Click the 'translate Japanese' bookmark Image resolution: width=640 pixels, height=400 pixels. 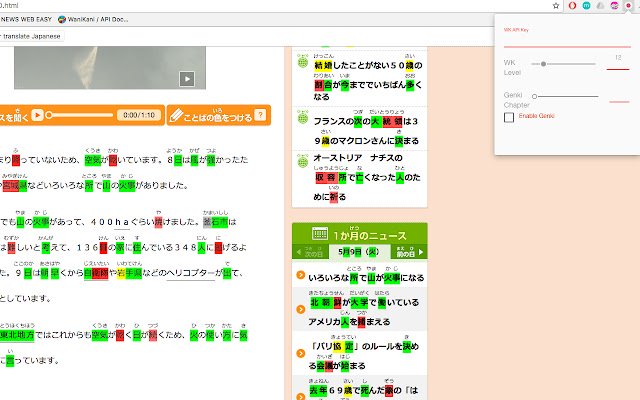(31, 36)
